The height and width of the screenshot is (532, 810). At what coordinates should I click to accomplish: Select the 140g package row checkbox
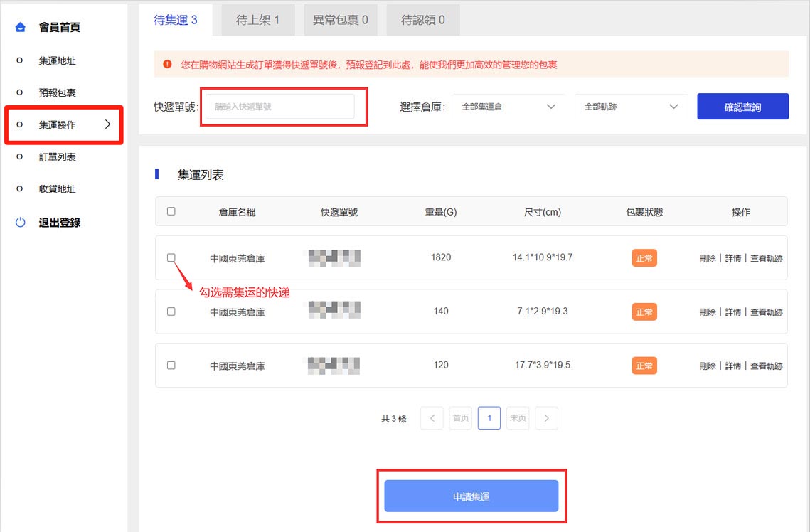(171, 312)
